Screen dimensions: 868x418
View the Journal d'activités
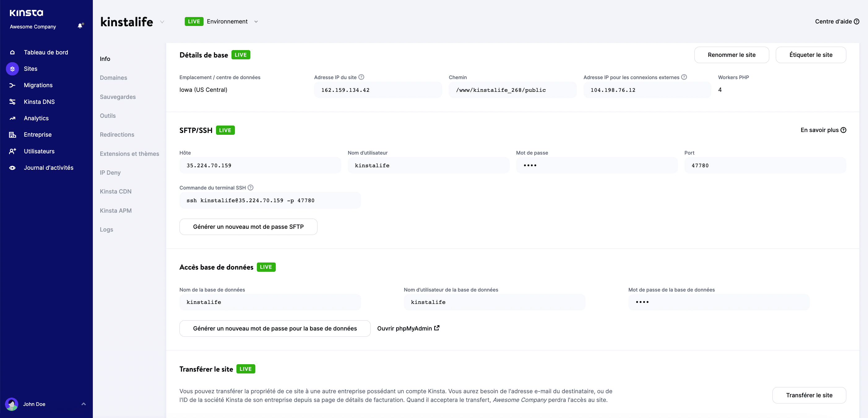click(48, 167)
